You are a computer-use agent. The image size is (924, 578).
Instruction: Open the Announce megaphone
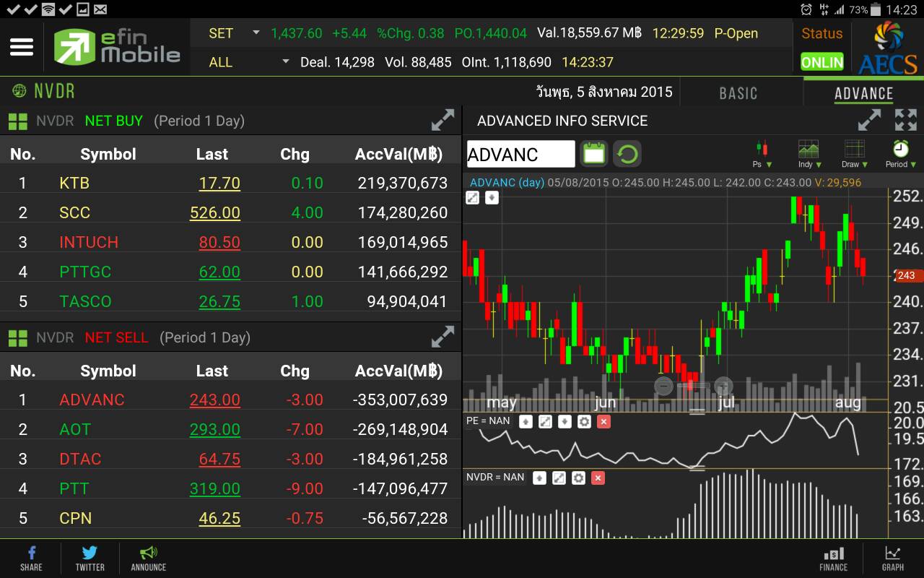click(x=149, y=558)
